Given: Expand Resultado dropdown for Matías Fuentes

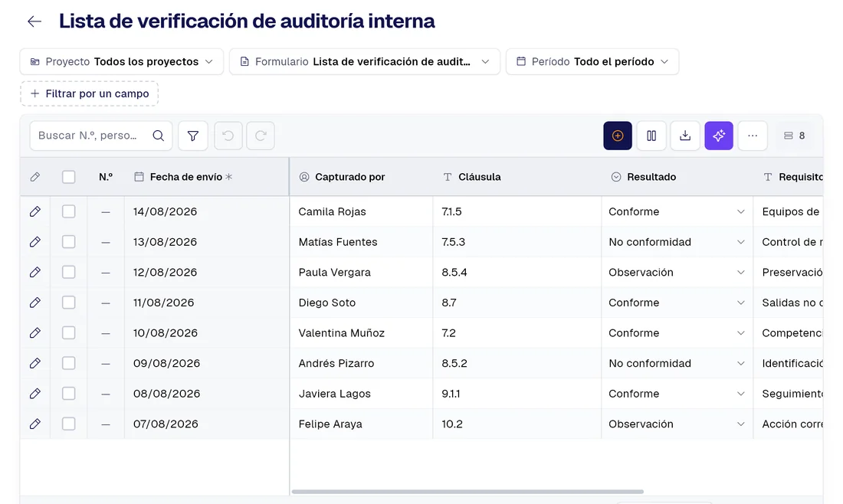Looking at the screenshot, I should [741, 242].
